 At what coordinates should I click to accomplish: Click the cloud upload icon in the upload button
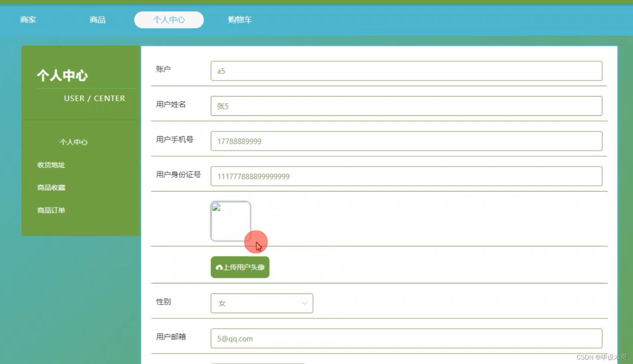tap(219, 267)
